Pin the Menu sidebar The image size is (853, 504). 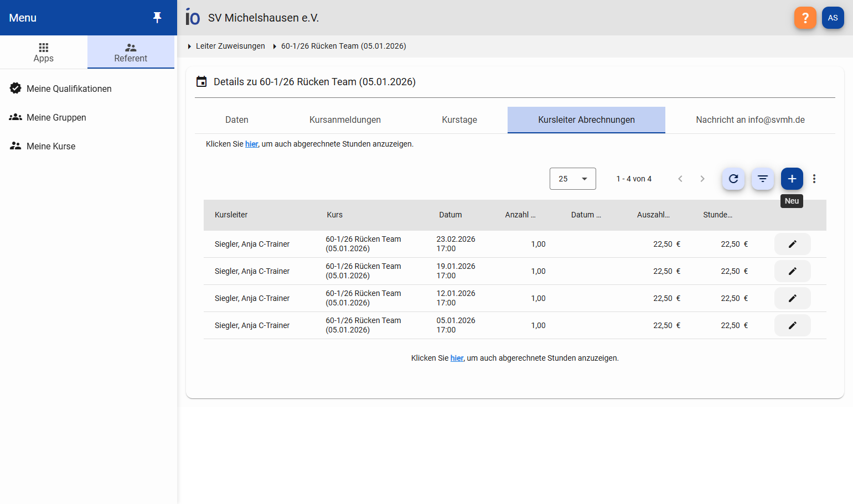click(x=157, y=18)
